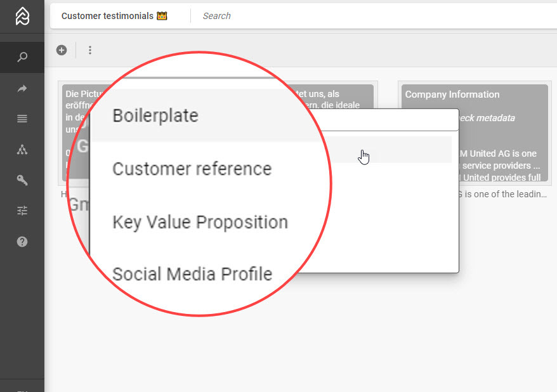Open the hierarchy tree sidebar icon
557x392 pixels.
coord(22,150)
